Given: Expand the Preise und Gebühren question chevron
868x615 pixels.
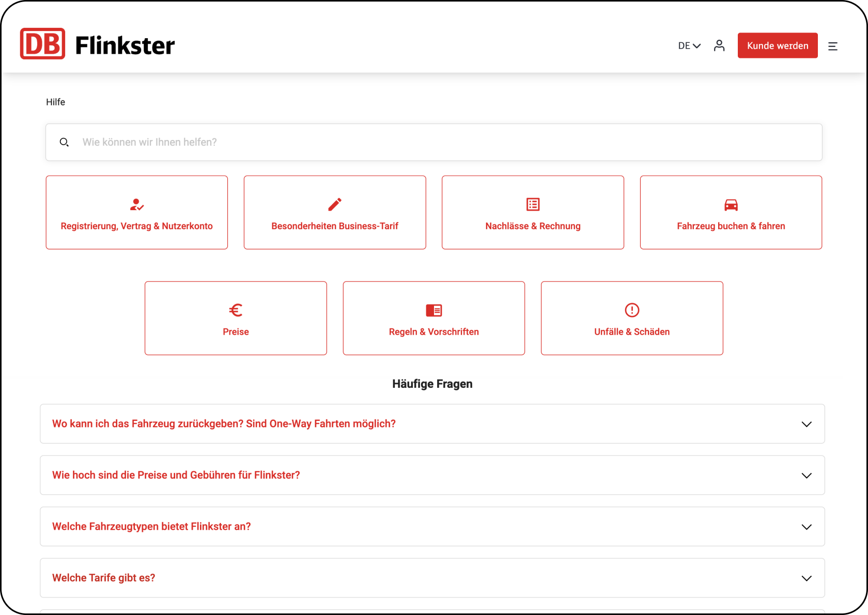Looking at the screenshot, I should [x=806, y=476].
